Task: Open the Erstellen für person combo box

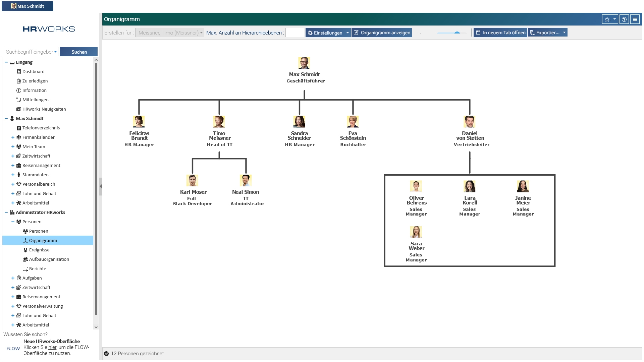Action: click(x=170, y=33)
